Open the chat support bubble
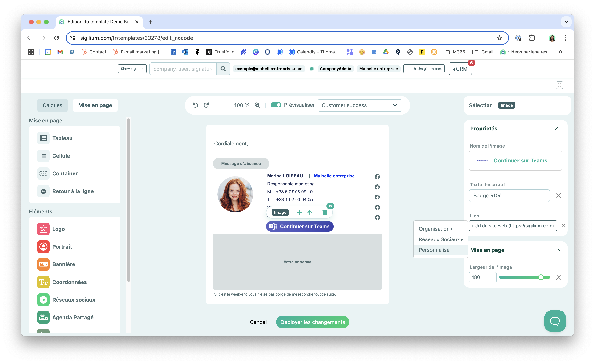Viewport: 595px width, 364px height. tap(555, 321)
